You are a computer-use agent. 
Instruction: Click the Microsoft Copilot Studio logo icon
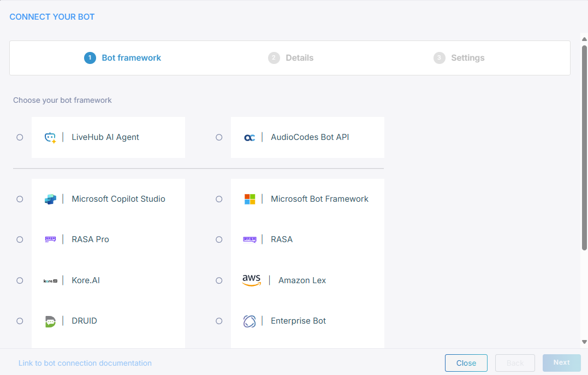coord(50,199)
